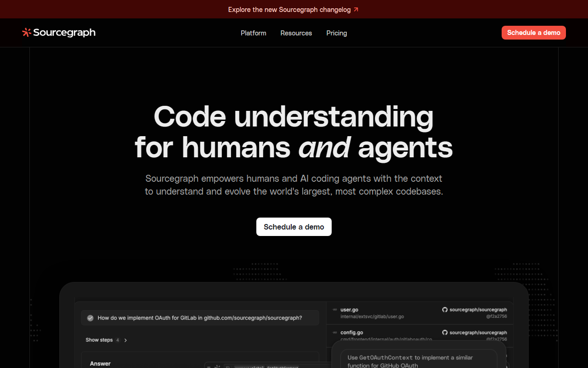Expand the Show steps chevron

[125, 340]
